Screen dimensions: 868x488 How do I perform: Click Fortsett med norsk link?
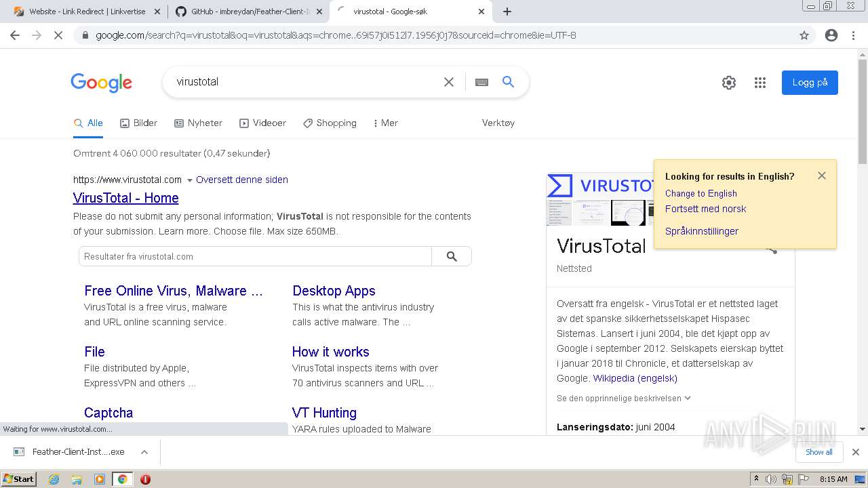(705, 209)
